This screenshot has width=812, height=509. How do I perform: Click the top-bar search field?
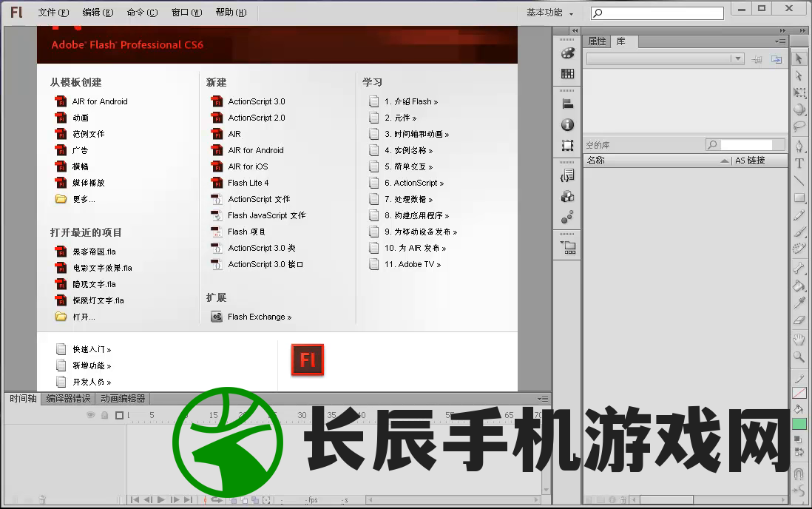(x=657, y=13)
